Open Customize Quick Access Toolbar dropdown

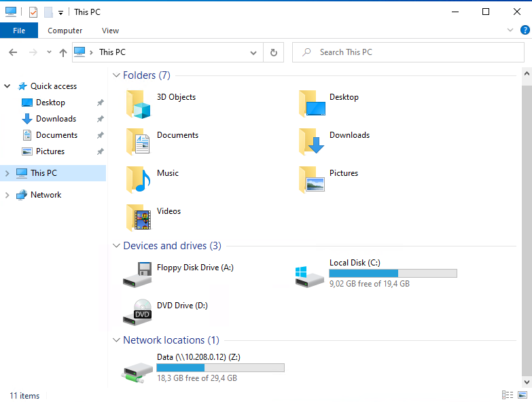60,13
